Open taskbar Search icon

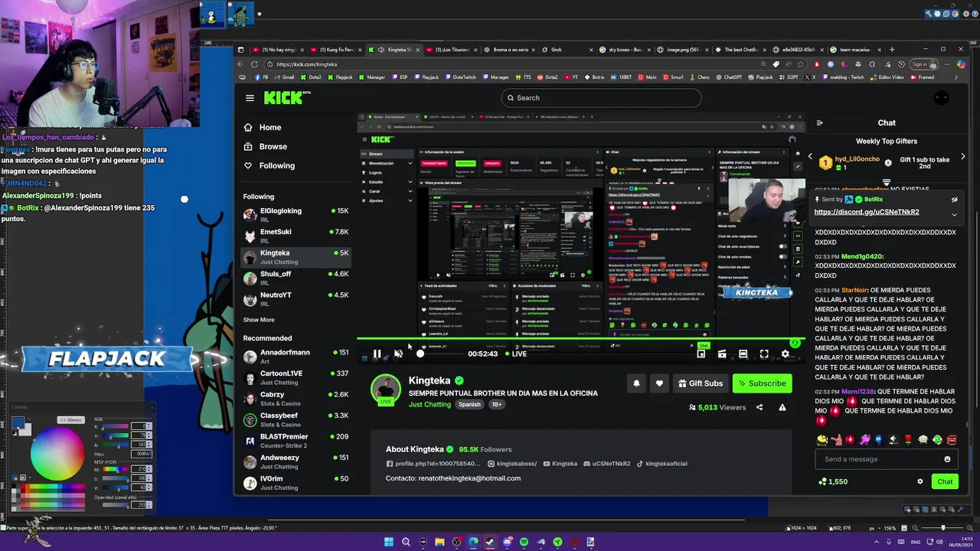click(406, 542)
